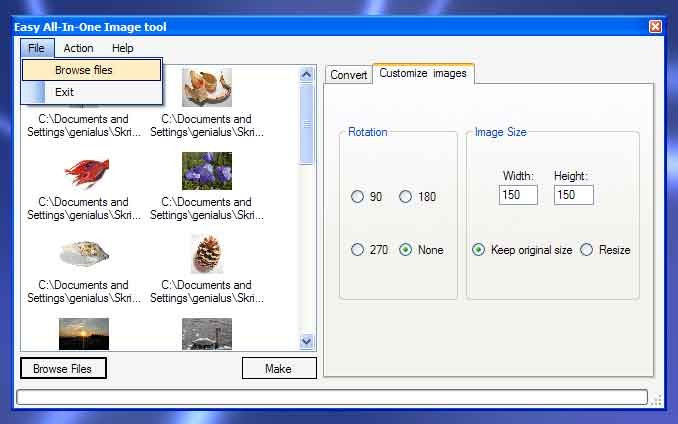Select the purple flowers thumbnail
The height and width of the screenshot is (424, 678).
207,171
